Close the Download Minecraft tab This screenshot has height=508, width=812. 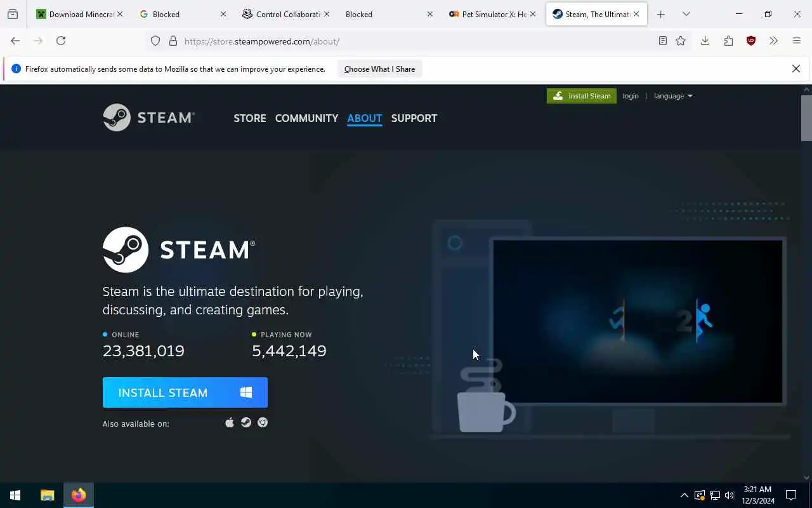pos(120,14)
